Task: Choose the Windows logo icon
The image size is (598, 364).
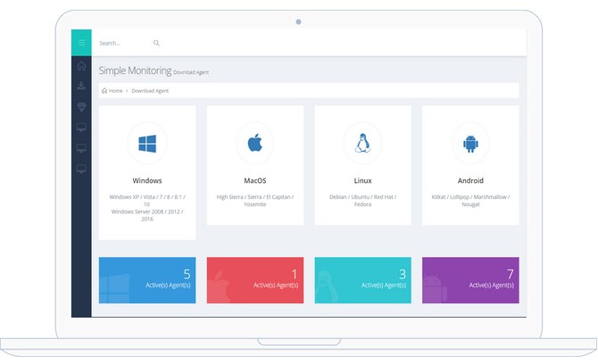Action: click(146, 143)
